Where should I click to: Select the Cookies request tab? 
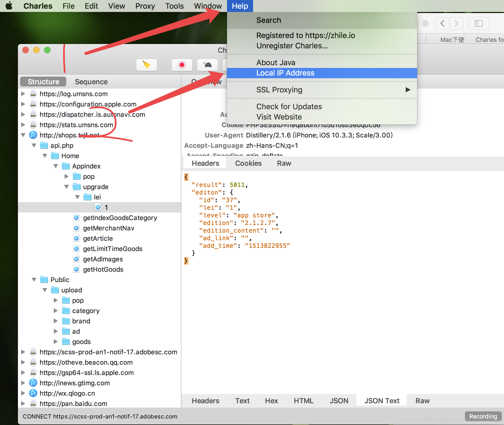pos(248,163)
